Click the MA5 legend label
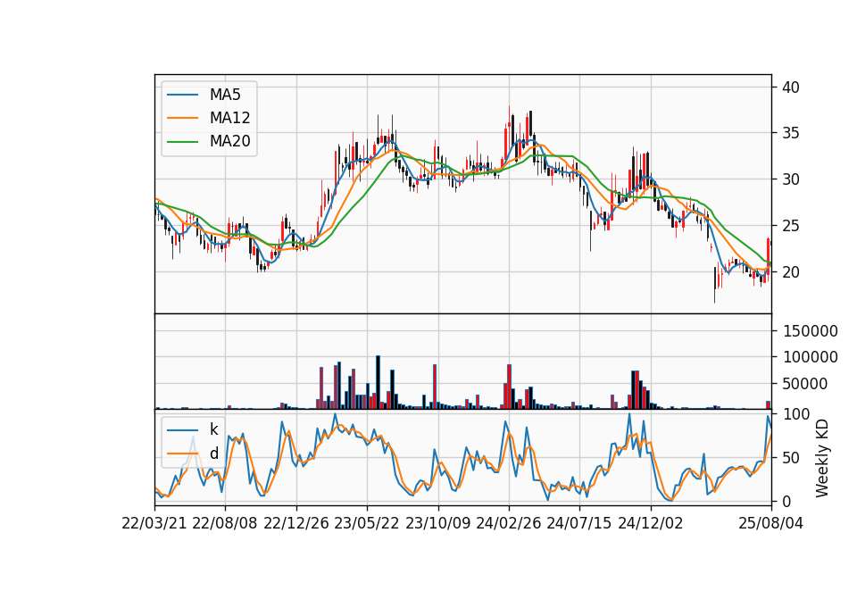The height and width of the screenshot is (616, 857). click(x=225, y=95)
